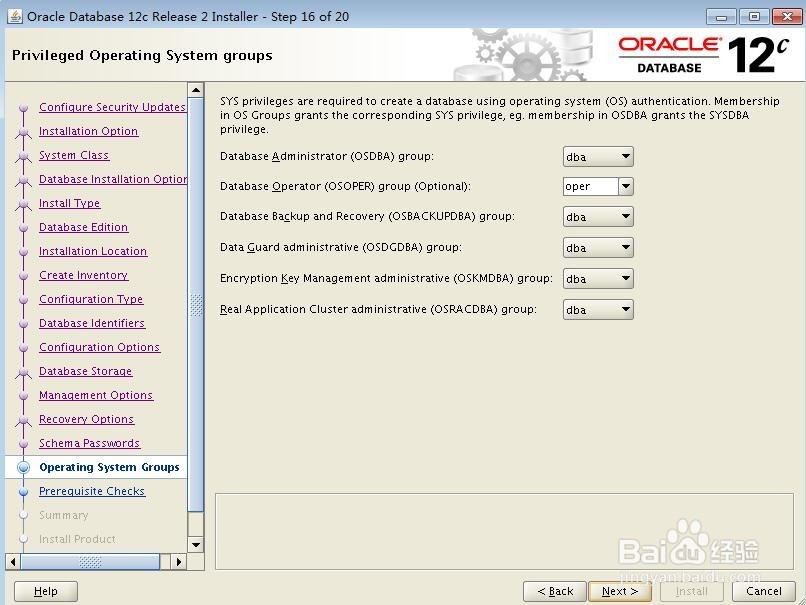
Task: Jump to Configuration Type step
Action: click(x=91, y=299)
